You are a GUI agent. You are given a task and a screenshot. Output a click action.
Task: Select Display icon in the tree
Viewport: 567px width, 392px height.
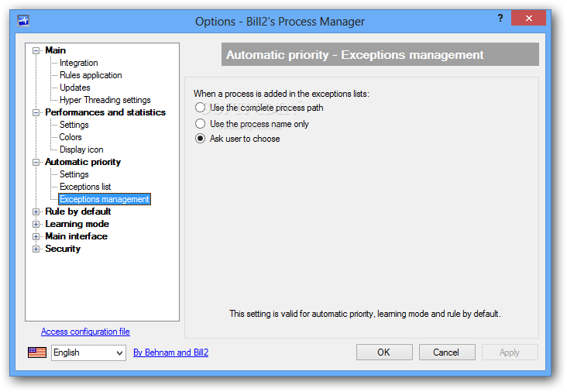(81, 150)
